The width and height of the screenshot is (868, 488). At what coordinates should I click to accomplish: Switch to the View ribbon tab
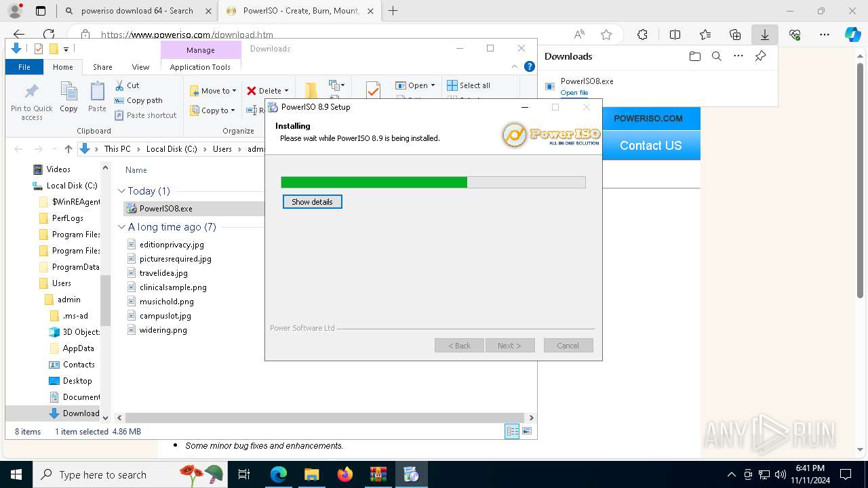coord(140,67)
